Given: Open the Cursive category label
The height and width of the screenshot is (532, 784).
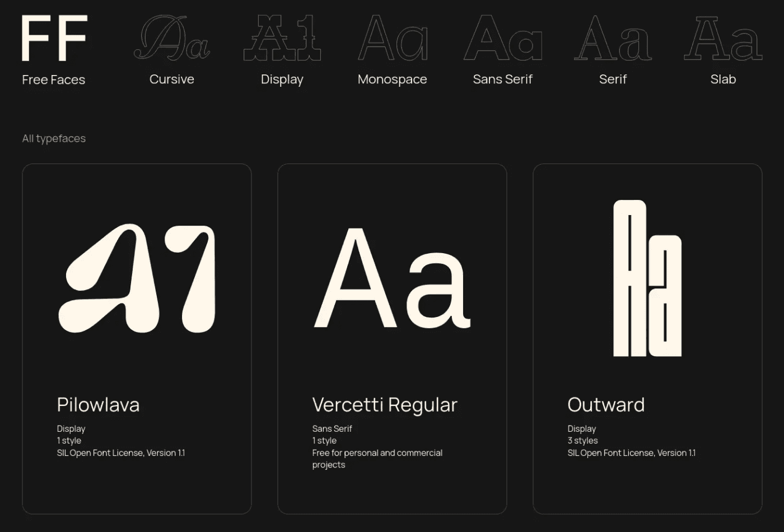Looking at the screenshot, I should point(172,79).
